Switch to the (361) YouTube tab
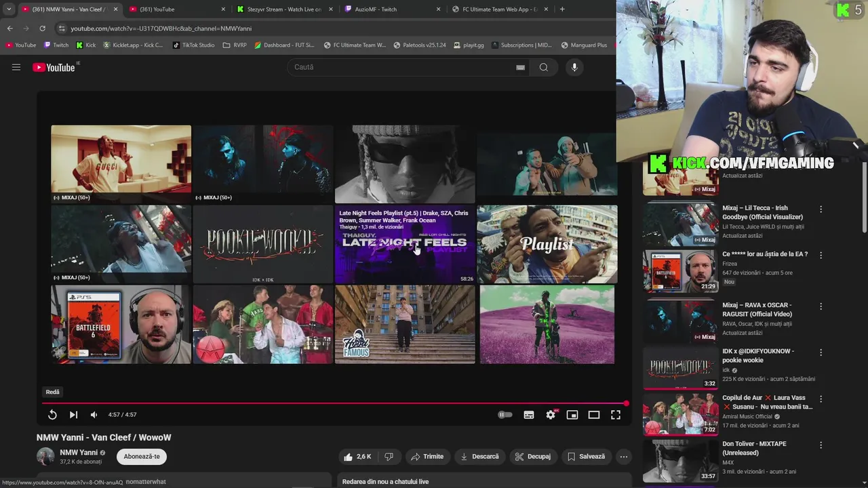The height and width of the screenshot is (488, 868). (176, 9)
